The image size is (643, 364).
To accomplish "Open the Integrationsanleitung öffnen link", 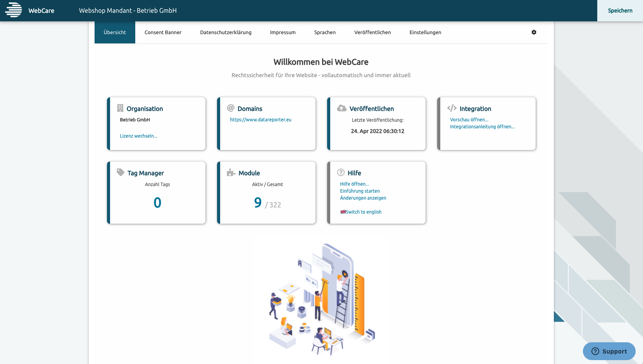I will 482,127.
